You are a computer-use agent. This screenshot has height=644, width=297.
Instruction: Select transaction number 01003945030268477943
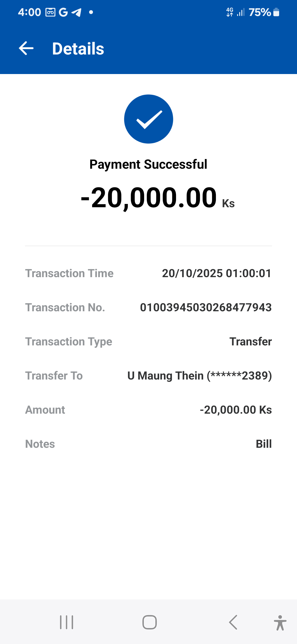(206, 307)
